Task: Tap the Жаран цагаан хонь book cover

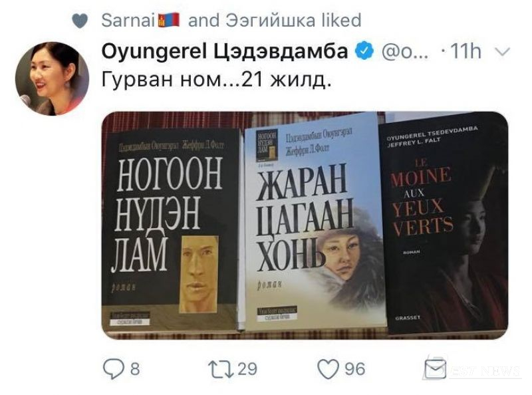Action: [315, 222]
